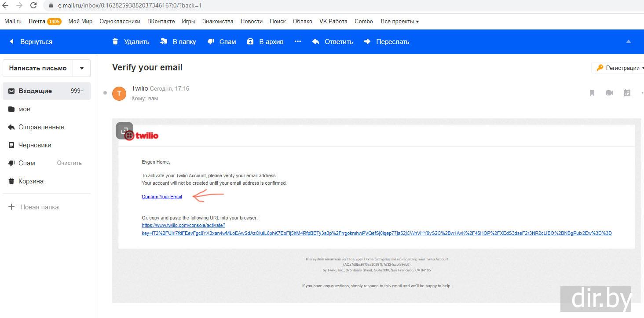Open VK Работа in the top navigation

click(x=333, y=21)
